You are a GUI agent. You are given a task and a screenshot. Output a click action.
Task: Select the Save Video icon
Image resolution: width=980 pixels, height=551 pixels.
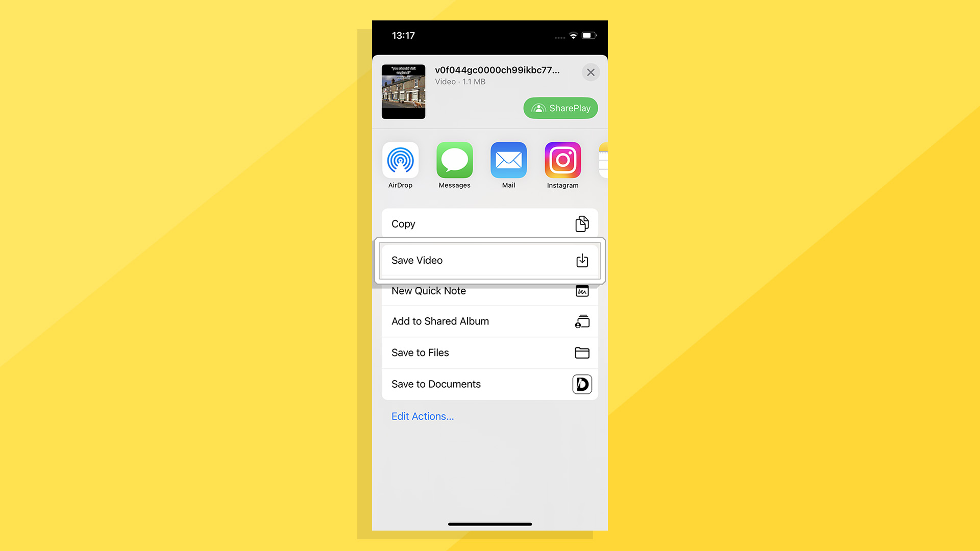[581, 260]
